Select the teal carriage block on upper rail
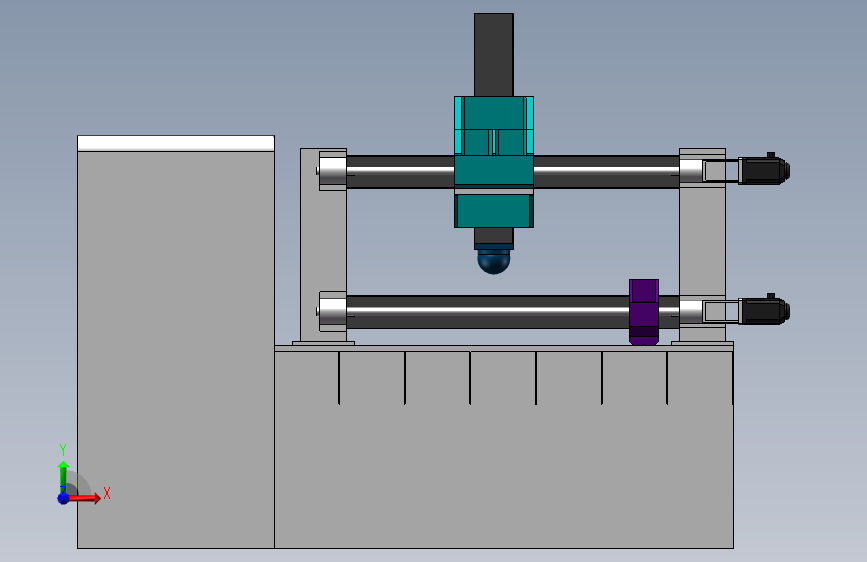The image size is (867, 562). tap(494, 162)
